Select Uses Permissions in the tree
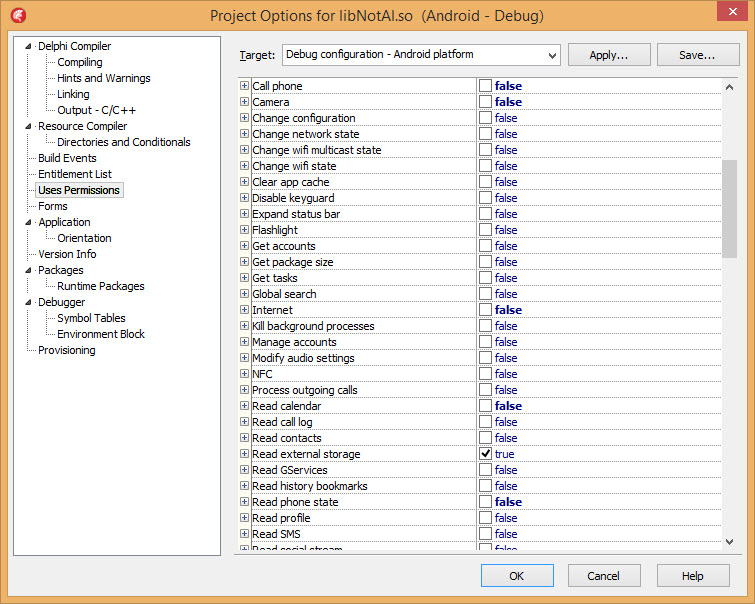Image resolution: width=755 pixels, height=604 pixels. (79, 190)
